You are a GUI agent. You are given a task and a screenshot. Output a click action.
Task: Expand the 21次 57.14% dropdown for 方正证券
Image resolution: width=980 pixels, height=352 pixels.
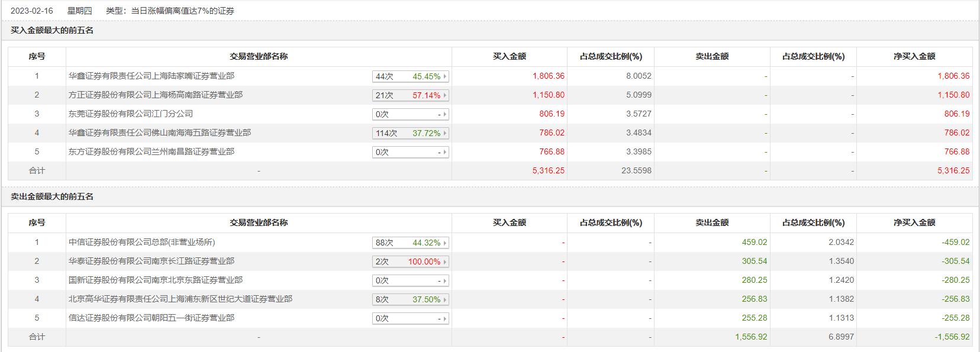411,95
